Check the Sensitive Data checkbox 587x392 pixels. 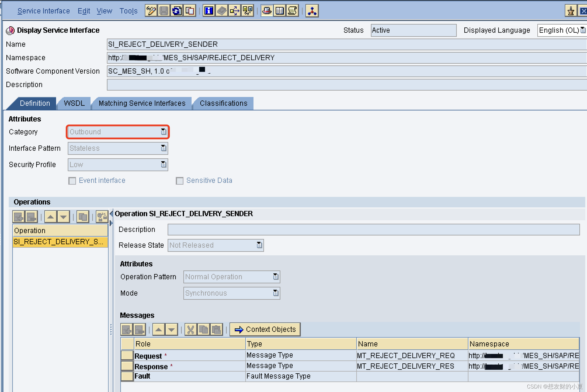(180, 181)
